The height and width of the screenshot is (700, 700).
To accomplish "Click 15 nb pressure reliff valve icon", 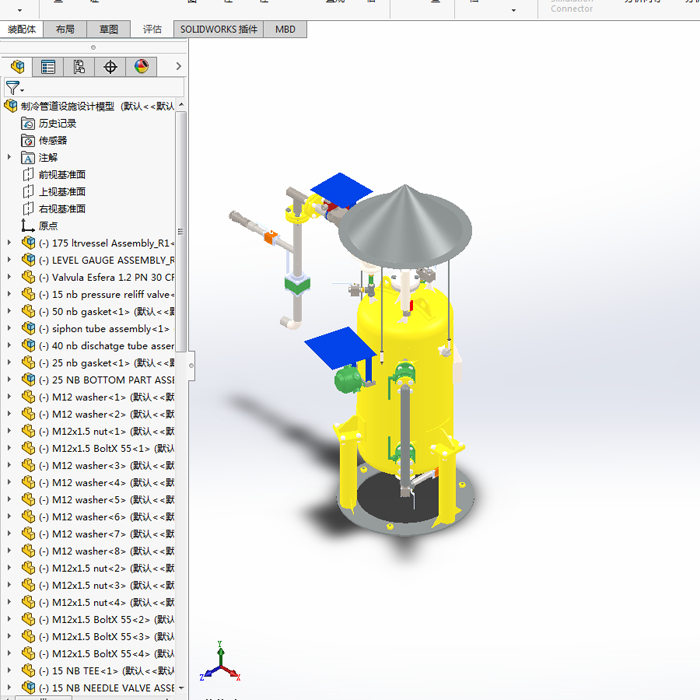I will 28,294.
